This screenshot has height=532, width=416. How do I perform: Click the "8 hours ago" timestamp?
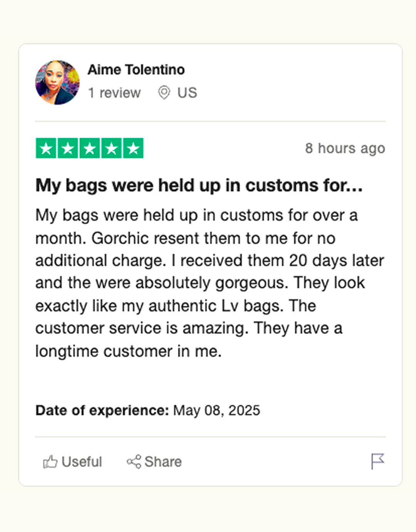[345, 148]
